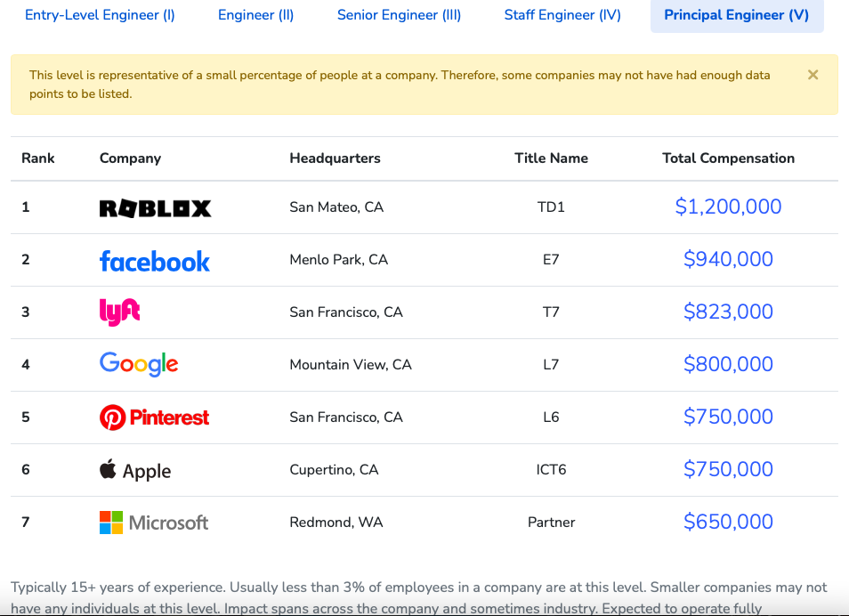Click the Total Compensation column header
This screenshot has height=616, width=849.
[x=728, y=158]
